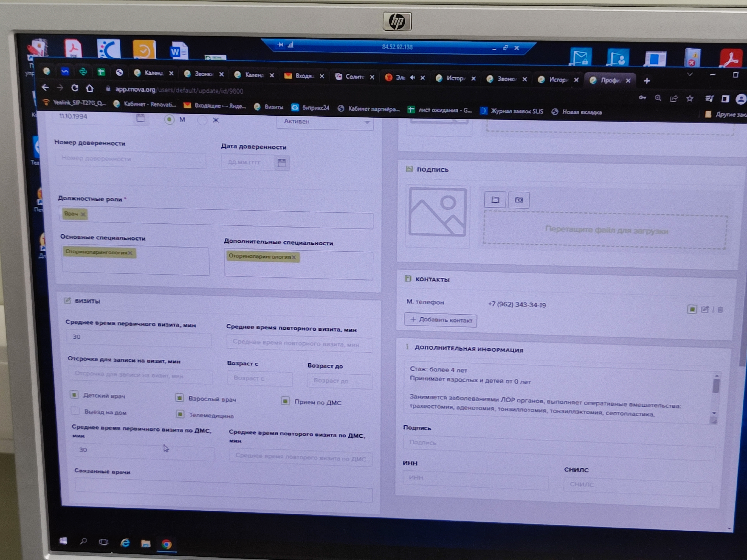Click the Добавить контакт button
Image resolution: width=747 pixels, height=560 pixels.
point(440,320)
